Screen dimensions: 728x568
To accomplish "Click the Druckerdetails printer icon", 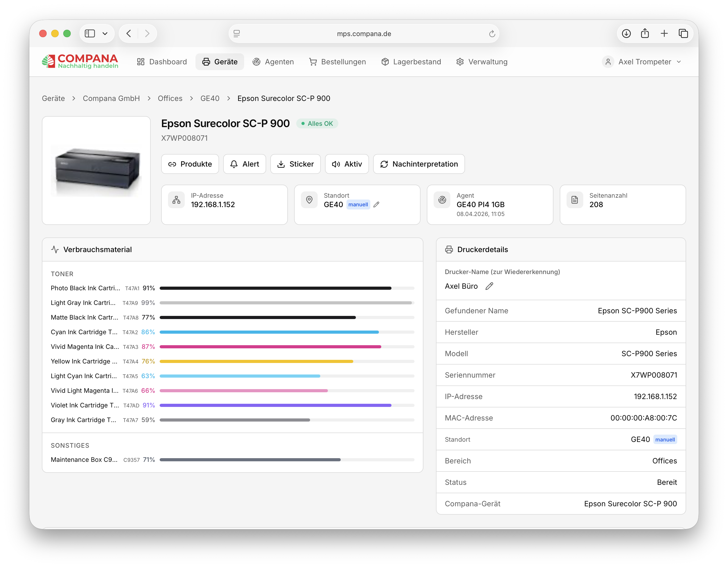I will coord(449,249).
